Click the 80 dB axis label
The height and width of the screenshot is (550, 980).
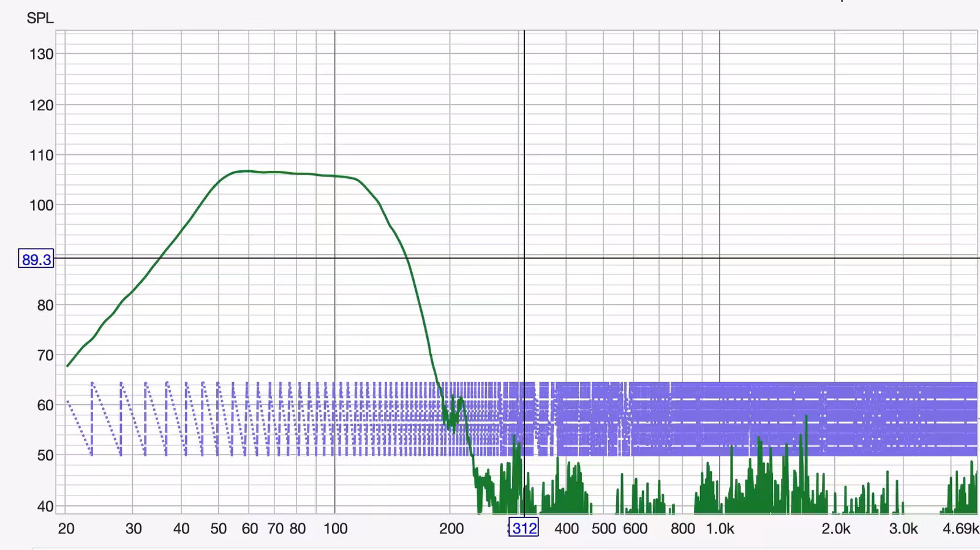(45, 305)
